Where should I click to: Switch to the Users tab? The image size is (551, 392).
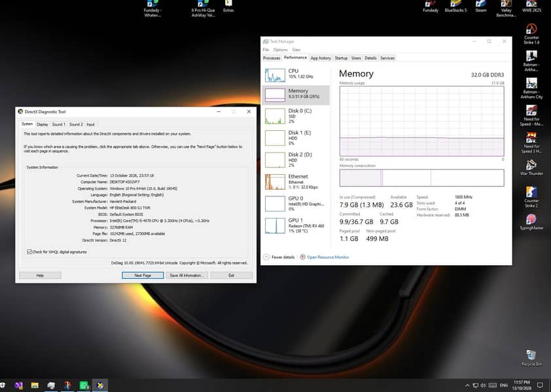(356, 58)
